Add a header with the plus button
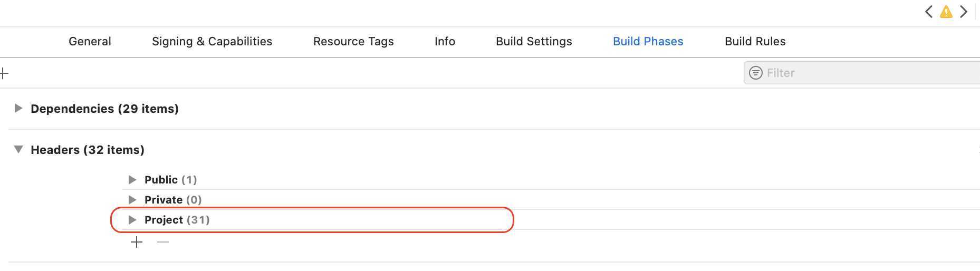The height and width of the screenshot is (271, 980). (137, 242)
